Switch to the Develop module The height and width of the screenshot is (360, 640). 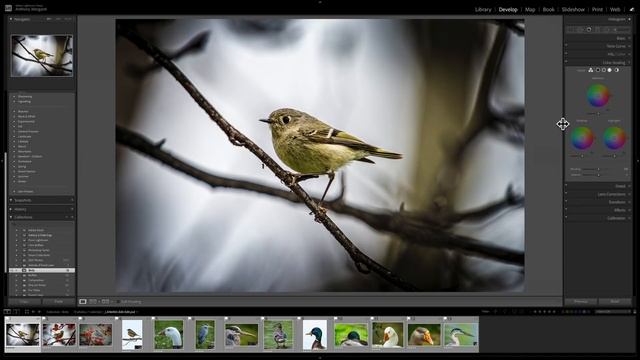508,9
